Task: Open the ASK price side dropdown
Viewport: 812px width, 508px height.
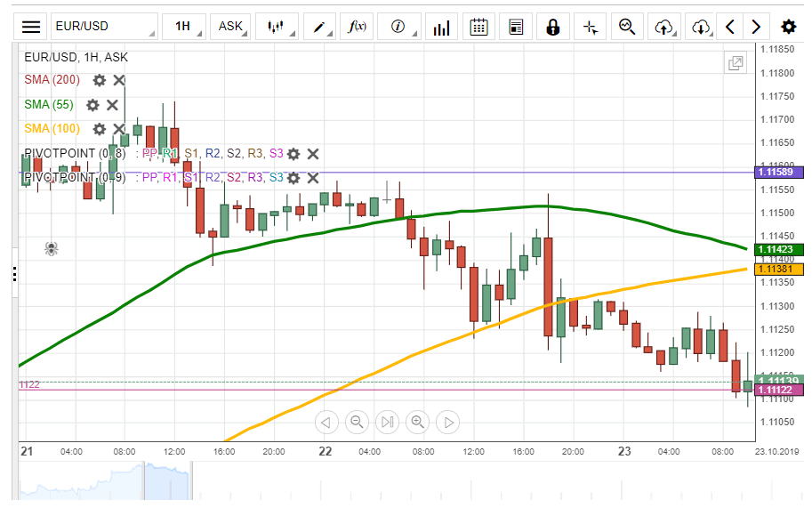Action: pyautogui.click(x=233, y=26)
